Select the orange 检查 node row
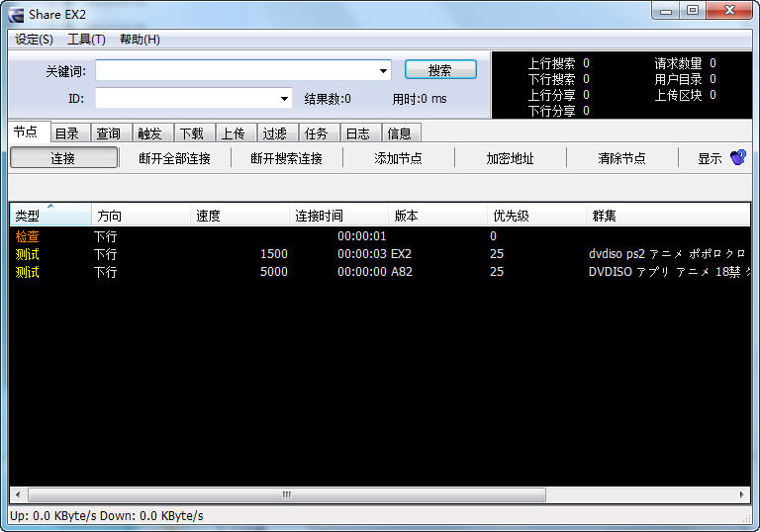The height and width of the screenshot is (532, 760). click(28, 236)
